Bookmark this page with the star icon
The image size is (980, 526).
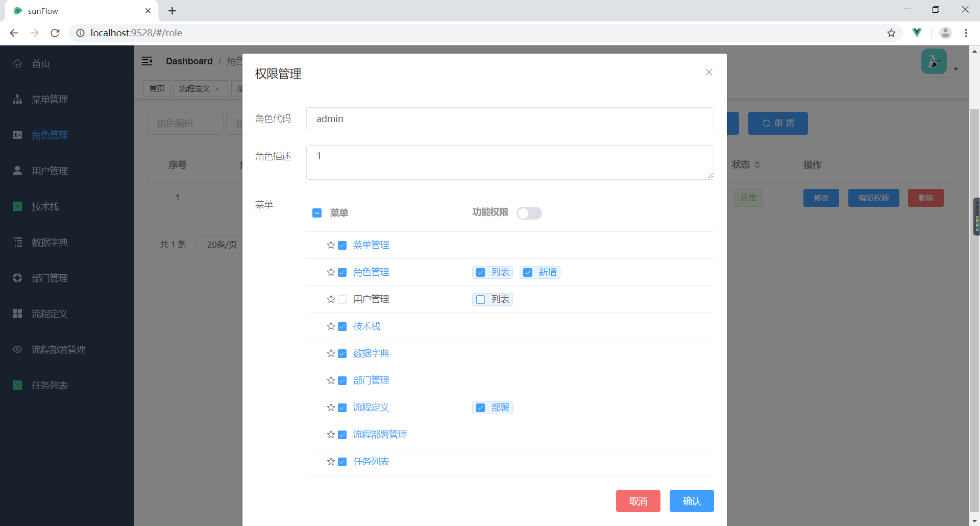[x=891, y=33]
